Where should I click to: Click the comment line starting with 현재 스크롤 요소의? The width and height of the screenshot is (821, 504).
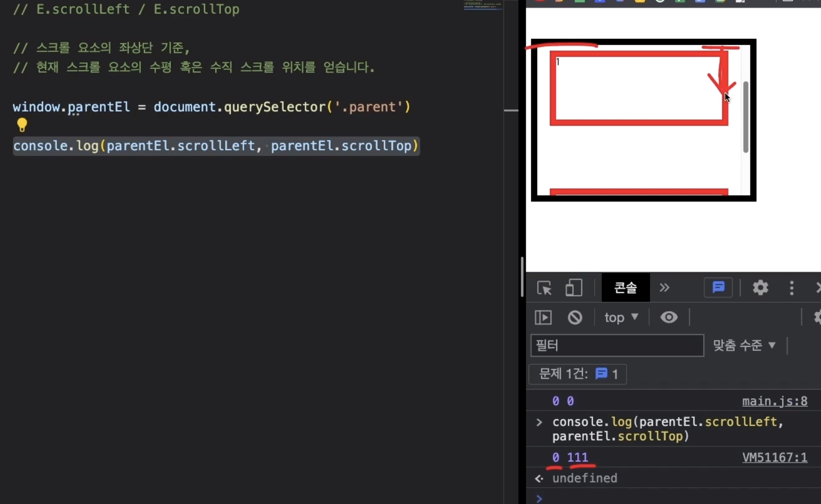194,67
